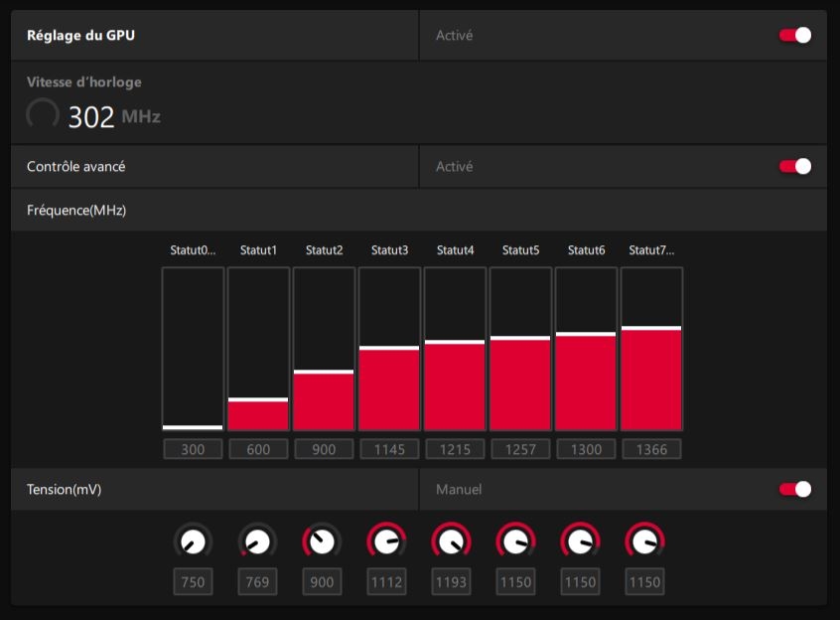Viewport: 840px width, 620px height.
Task: Click the Statut5 frequency slider bar
Action: (x=520, y=349)
